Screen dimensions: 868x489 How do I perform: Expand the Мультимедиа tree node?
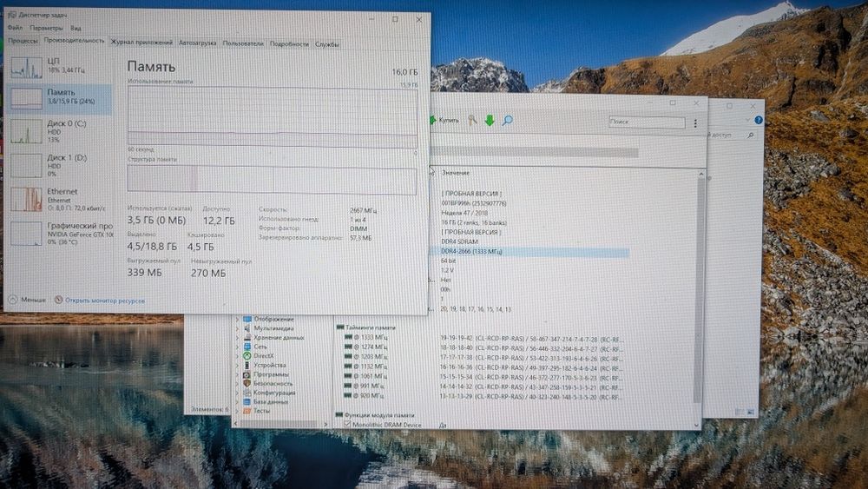point(237,328)
